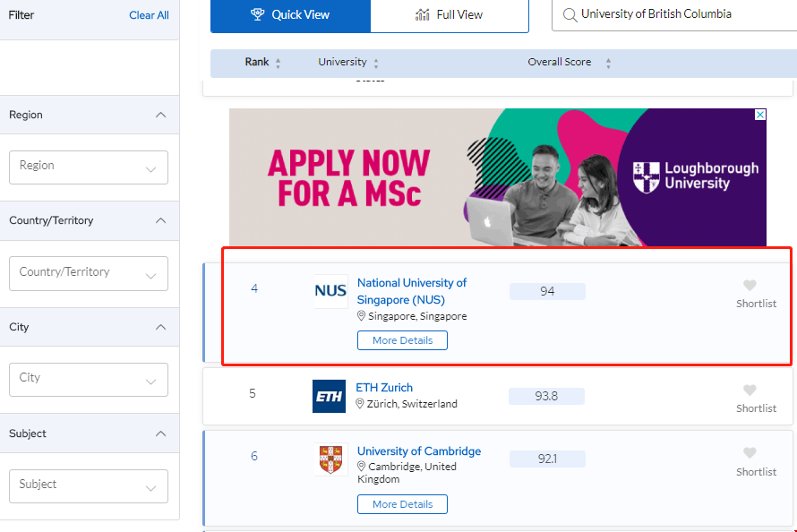Click the search magnifier icon
797x532 pixels.
(x=569, y=14)
